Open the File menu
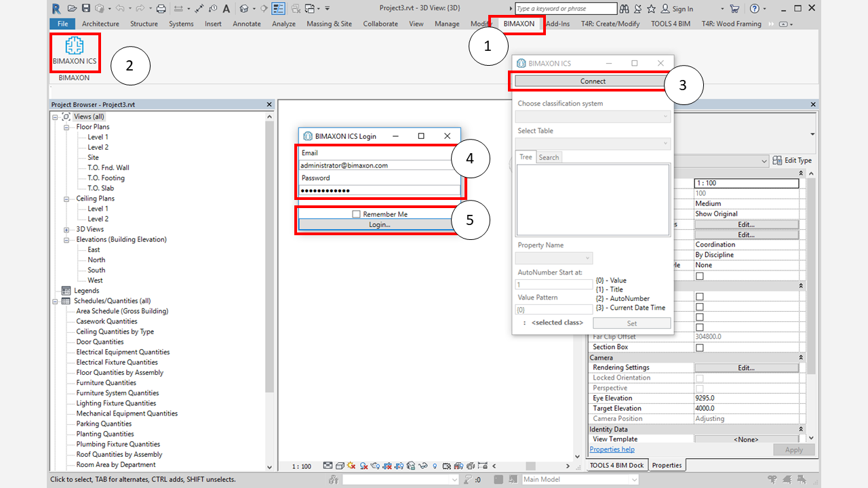Screen dimensions: 868x488 pos(62,24)
